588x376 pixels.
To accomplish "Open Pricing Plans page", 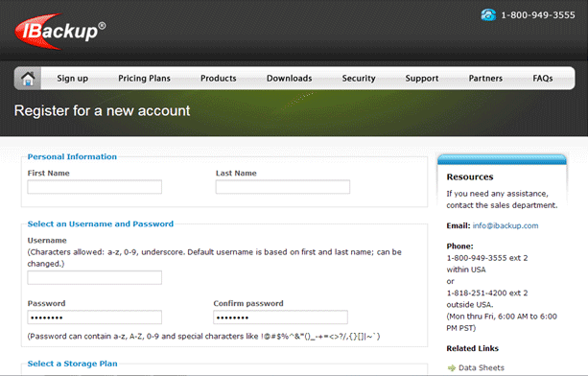I will [x=145, y=78].
